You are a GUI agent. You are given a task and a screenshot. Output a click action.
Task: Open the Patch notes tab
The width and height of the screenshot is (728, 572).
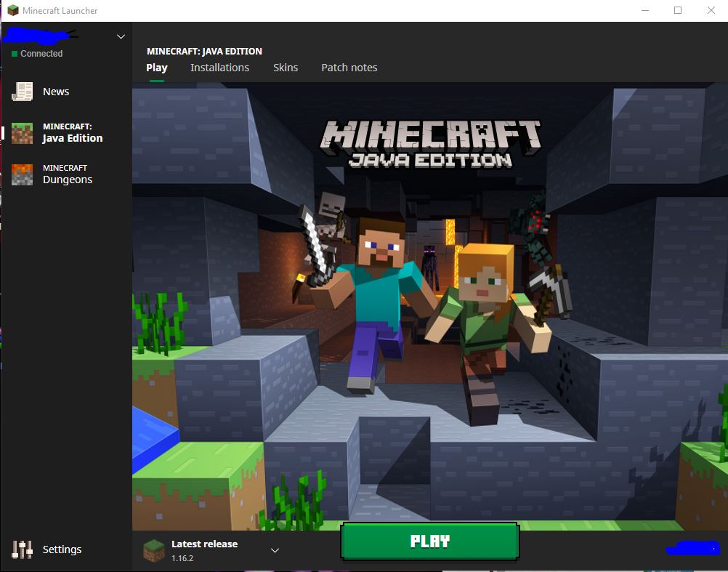tap(349, 68)
